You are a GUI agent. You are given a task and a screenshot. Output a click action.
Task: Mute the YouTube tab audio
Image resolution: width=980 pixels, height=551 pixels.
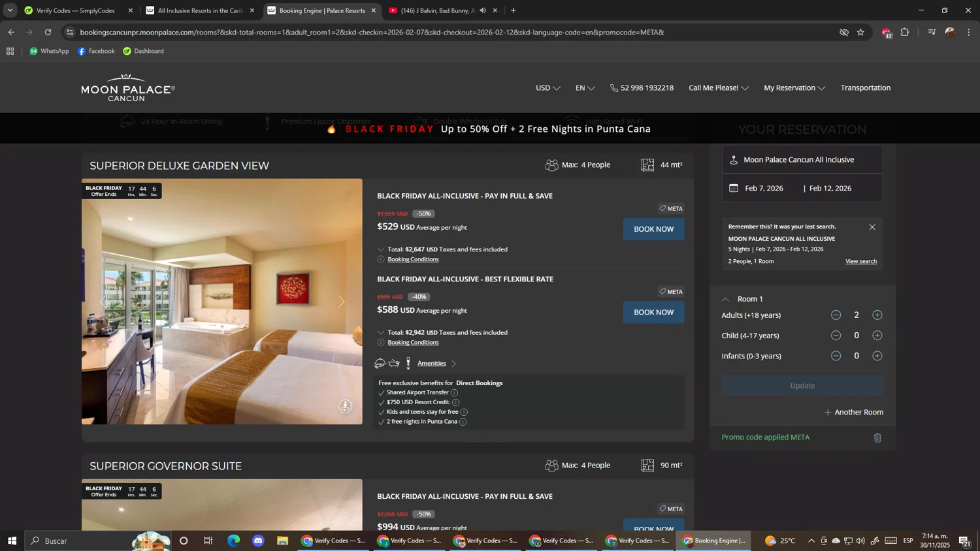coord(483,10)
